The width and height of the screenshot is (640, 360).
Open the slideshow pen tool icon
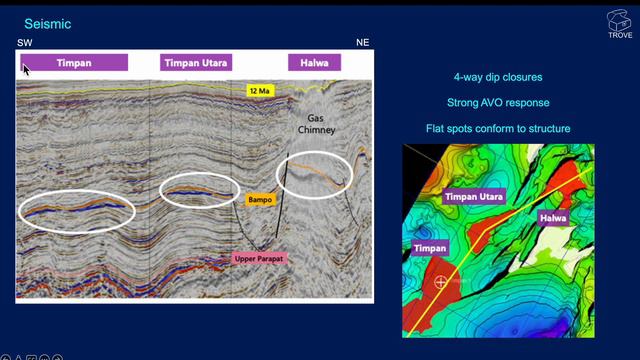18,358
